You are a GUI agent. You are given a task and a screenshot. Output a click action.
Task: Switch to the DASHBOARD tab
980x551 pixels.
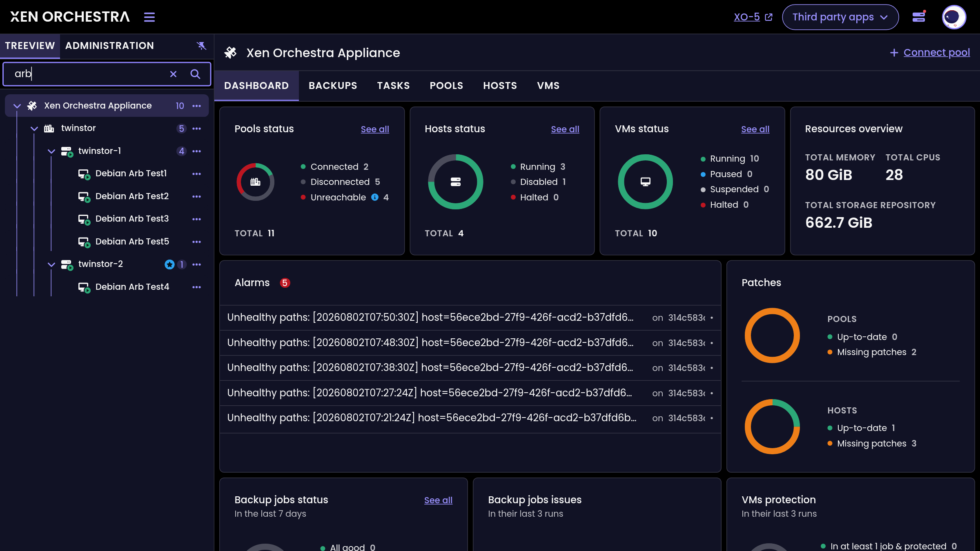(256, 86)
